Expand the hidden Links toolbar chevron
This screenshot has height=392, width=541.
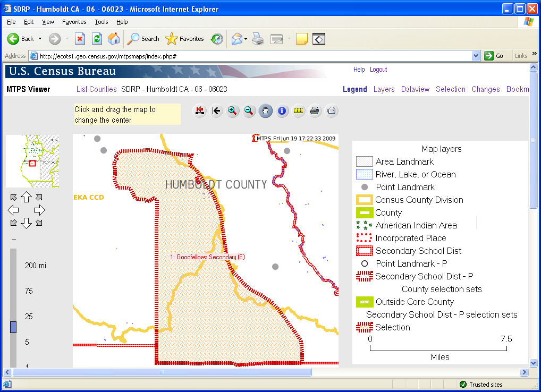click(x=535, y=54)
